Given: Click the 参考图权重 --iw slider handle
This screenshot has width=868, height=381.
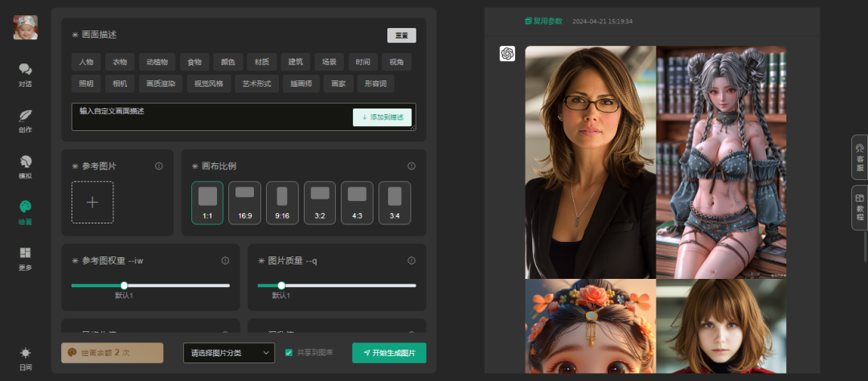Looking at the screenshot, I should (124, 286).
